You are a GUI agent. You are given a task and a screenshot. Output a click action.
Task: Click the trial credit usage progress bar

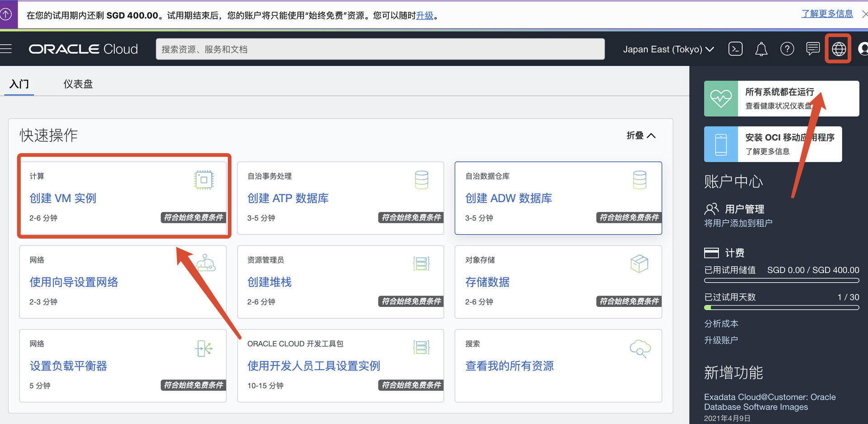[x=782, y=281]
